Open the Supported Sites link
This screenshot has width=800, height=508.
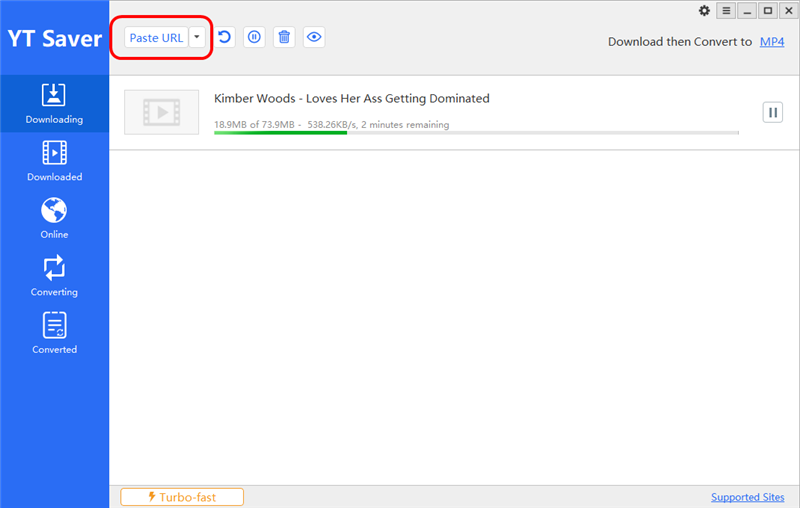tap(747, 497)
